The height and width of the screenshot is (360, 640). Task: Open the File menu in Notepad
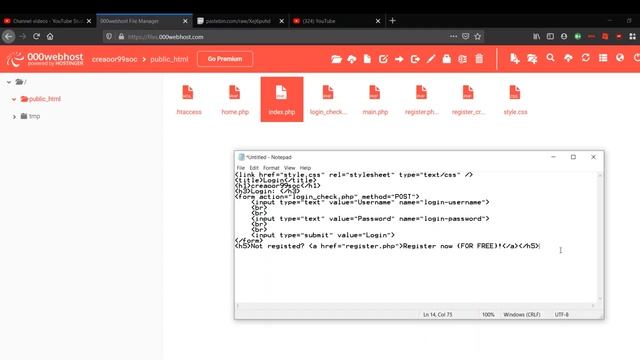(241, 168)
